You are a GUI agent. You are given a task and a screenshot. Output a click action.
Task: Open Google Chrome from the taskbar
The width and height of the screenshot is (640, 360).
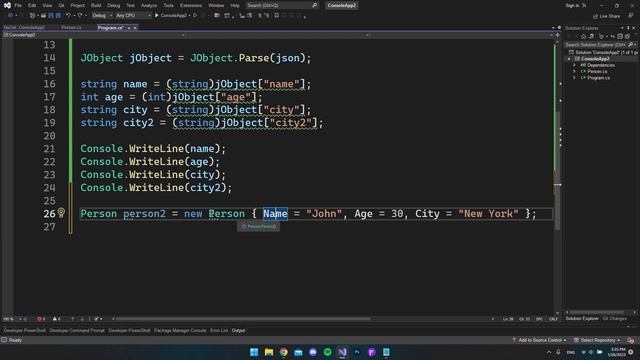(283, 352)
